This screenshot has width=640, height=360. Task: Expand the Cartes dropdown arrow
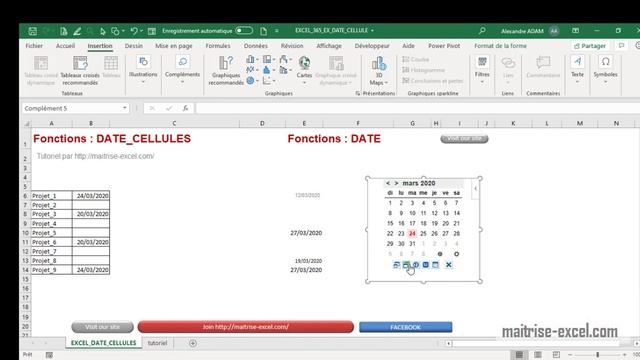[304, 83]
